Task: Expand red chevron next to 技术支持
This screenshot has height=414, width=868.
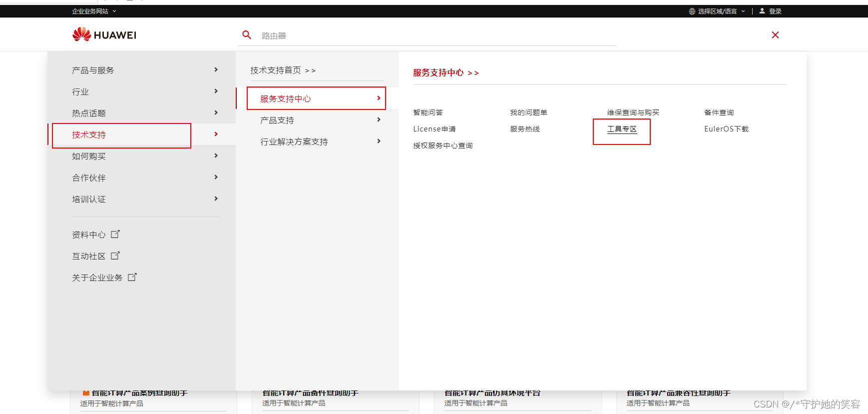Action: point(216,134)
